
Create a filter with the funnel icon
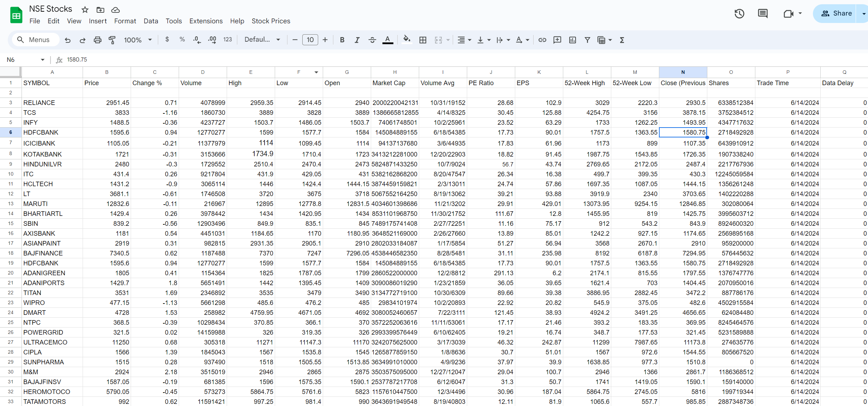(587, 40)
